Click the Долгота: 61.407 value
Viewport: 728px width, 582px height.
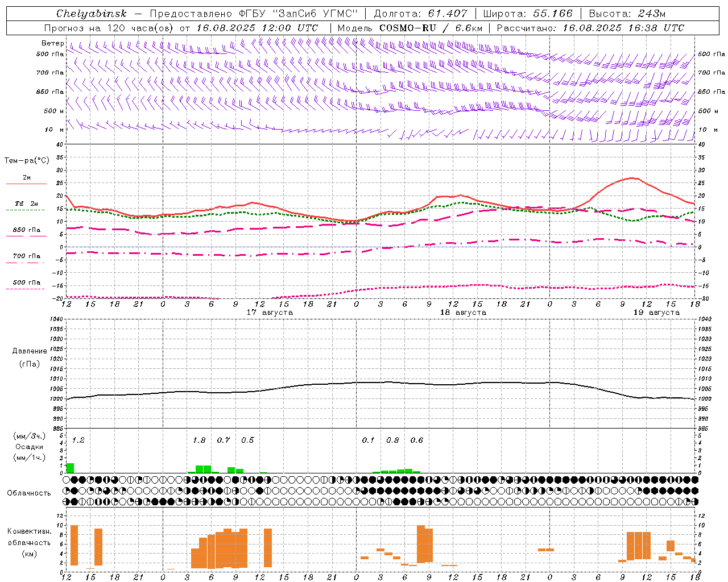point(421,14)
